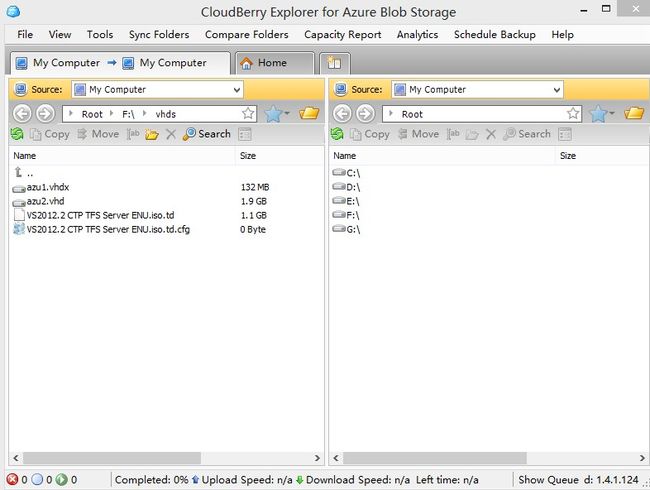The image size is (650, 490).
Task: Click the right pane rename icon
Action: [453, 134]
